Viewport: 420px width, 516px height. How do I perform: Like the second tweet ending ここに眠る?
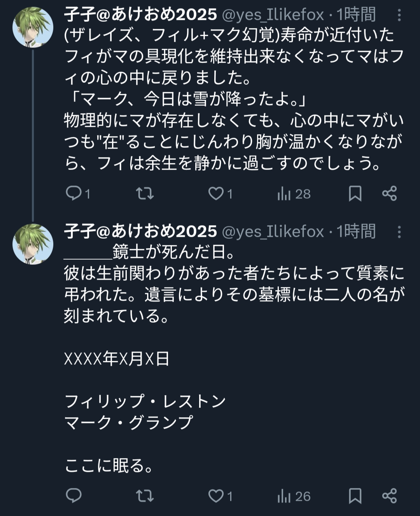pos(216,496)
